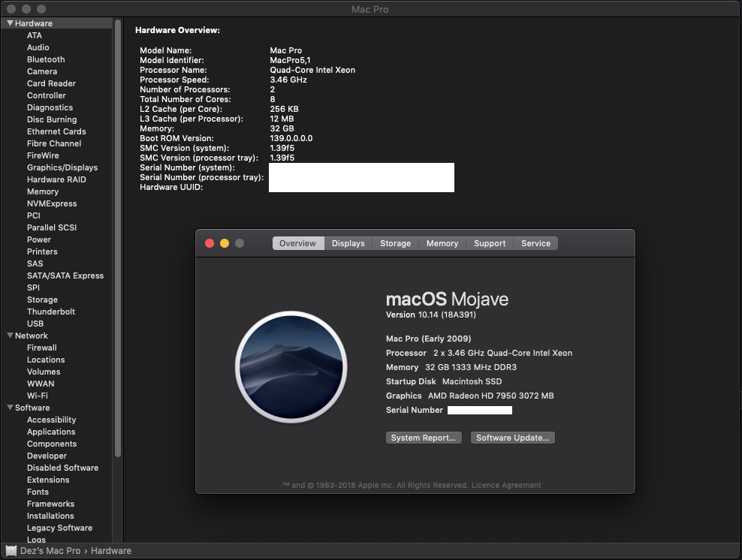
Task: Click the MacPro5,1 model identifier value
Action: coord(290,60)
